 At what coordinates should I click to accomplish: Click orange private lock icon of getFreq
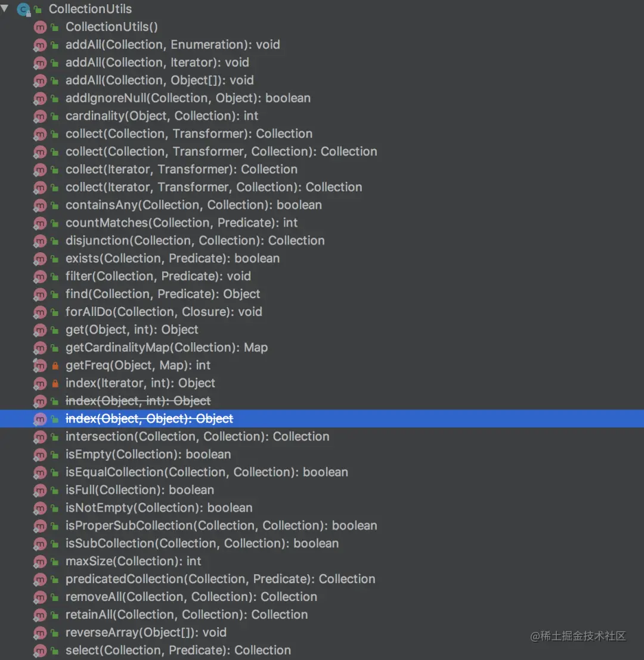point(55,366)
